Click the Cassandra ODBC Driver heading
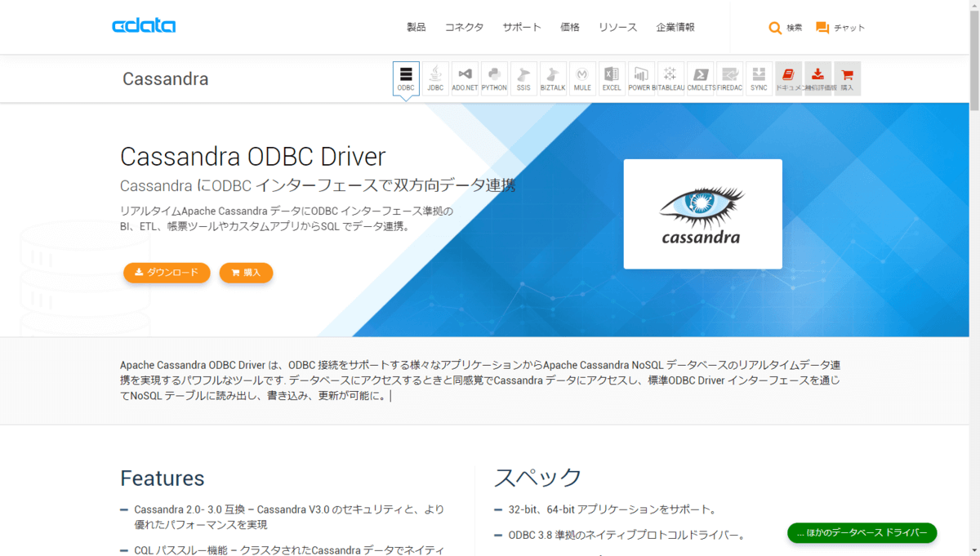Image resolution: width=980 pixels, height=556 pixels. coord(252,156)
